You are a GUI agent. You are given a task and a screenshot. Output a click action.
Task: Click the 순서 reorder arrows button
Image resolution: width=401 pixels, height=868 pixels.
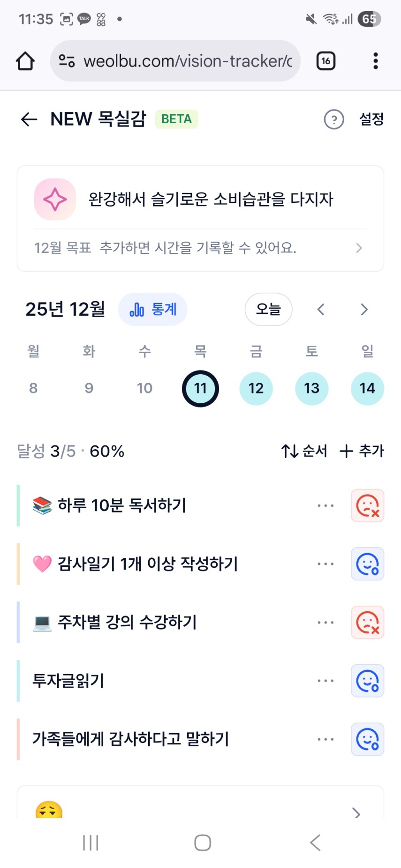(x=304, y=451)
